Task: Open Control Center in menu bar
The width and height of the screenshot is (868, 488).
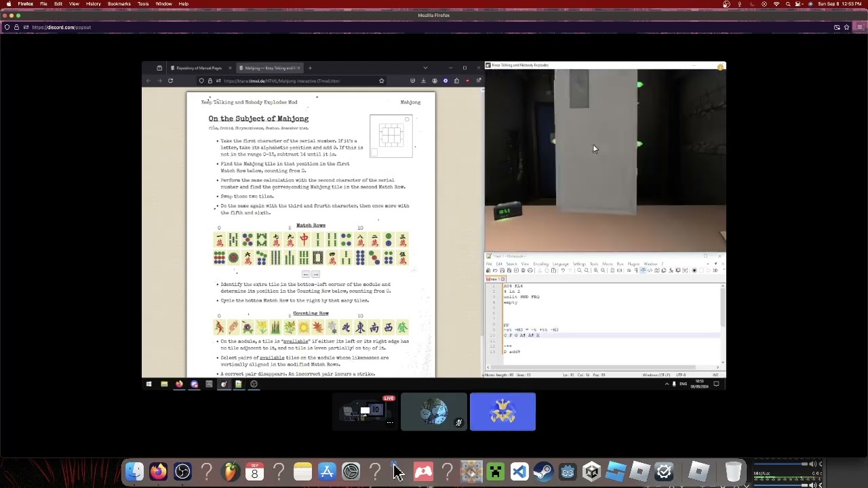Action: click(x=800, y=4)
